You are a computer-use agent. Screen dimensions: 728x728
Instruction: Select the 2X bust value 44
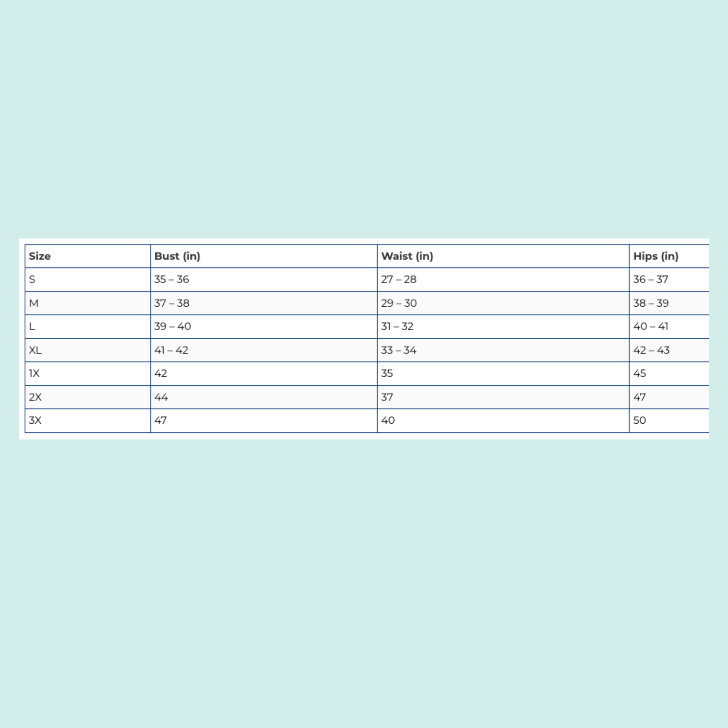[x=161, y=397]
